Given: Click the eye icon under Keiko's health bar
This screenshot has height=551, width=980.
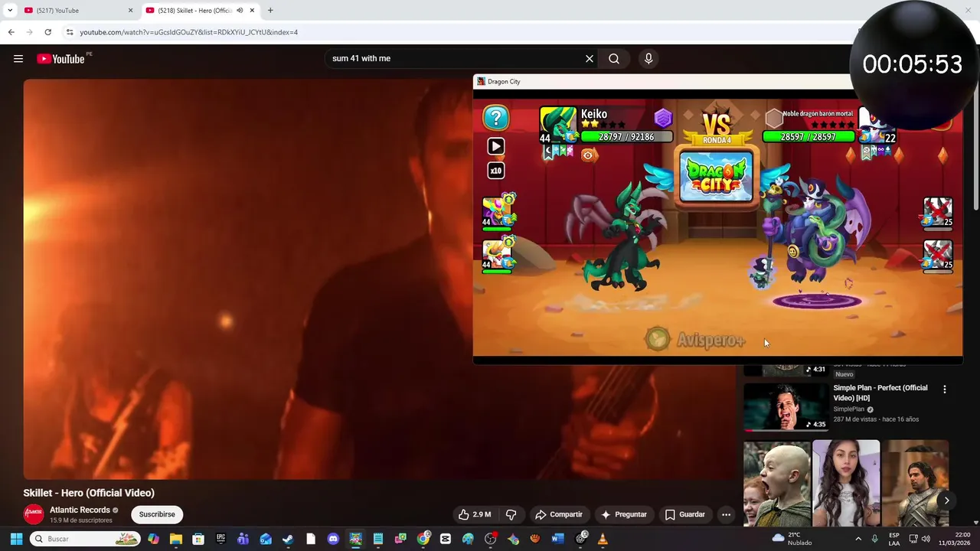Looking at the screenshot, I should [x=588, y=155].
